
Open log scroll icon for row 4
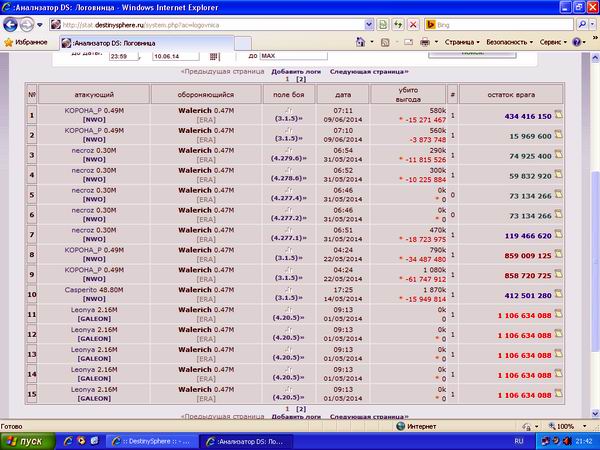click(558, 174)
